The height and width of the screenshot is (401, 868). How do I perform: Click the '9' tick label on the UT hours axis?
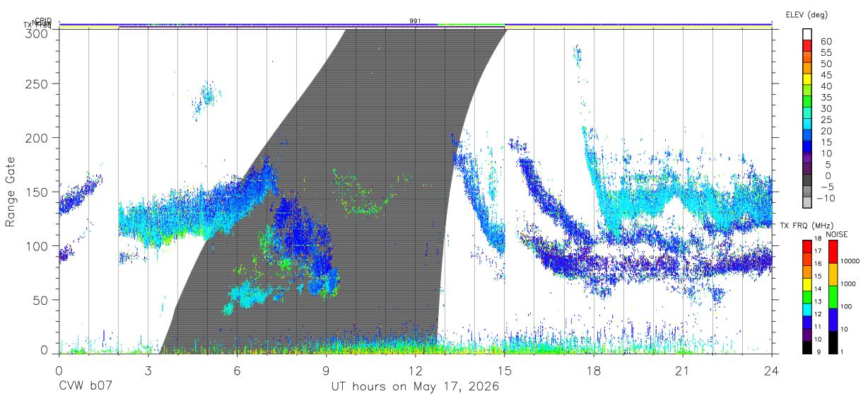click(326, 371)
